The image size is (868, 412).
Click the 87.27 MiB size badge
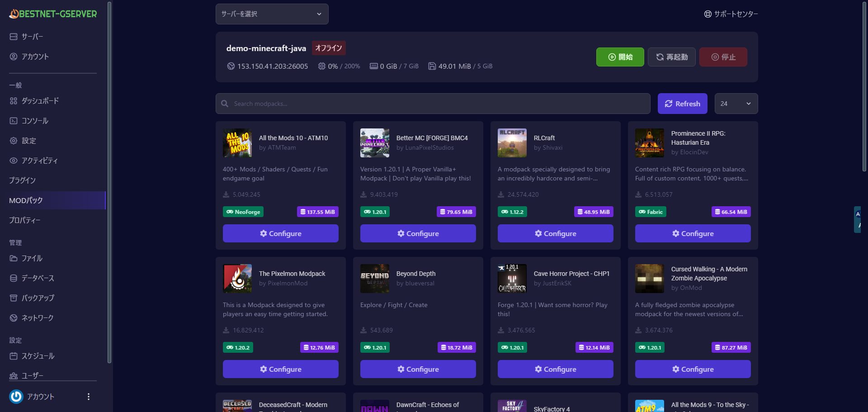click(731, 347)
